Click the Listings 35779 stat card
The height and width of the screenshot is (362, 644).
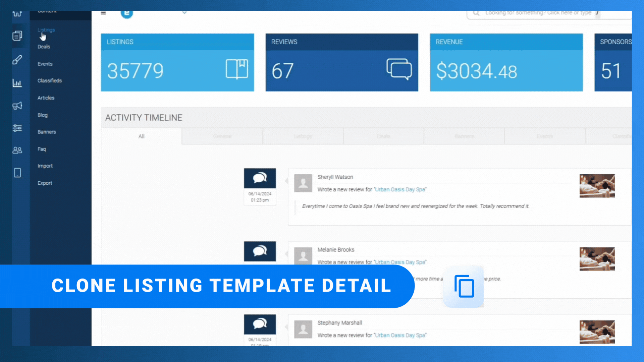click(177, 62)
